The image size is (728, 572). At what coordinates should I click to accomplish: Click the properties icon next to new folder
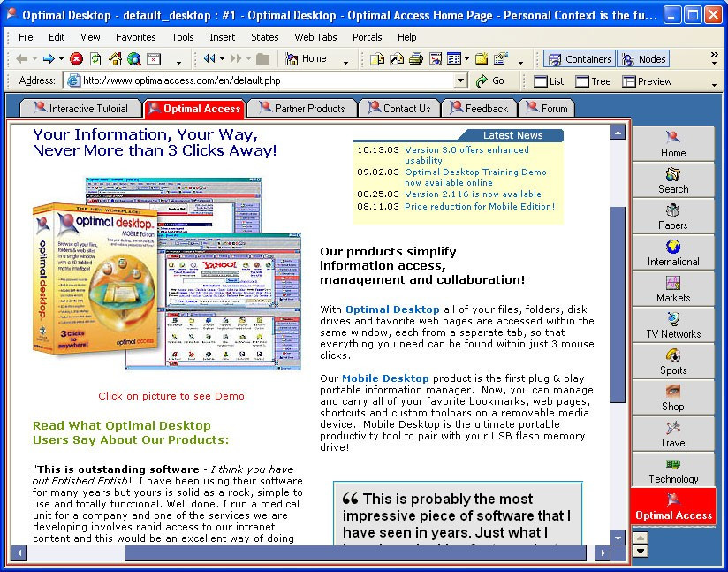[x=500, y=59]
